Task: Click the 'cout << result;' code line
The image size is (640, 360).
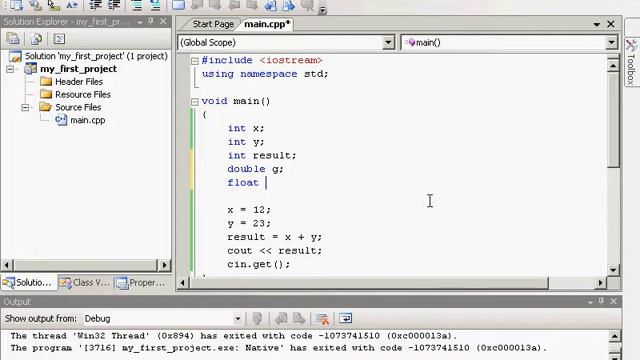Action: pos(274,251)
